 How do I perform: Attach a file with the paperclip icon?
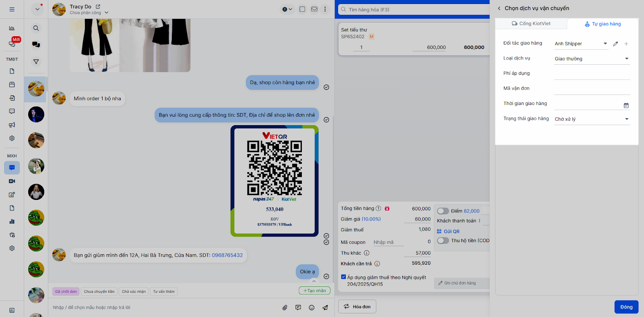[285, 307]
